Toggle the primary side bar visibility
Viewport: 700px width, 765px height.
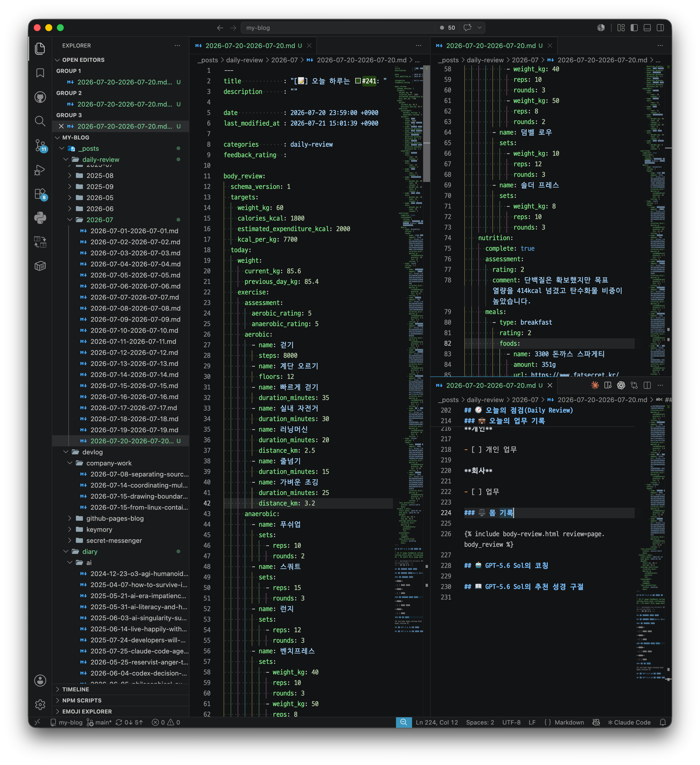634,28
